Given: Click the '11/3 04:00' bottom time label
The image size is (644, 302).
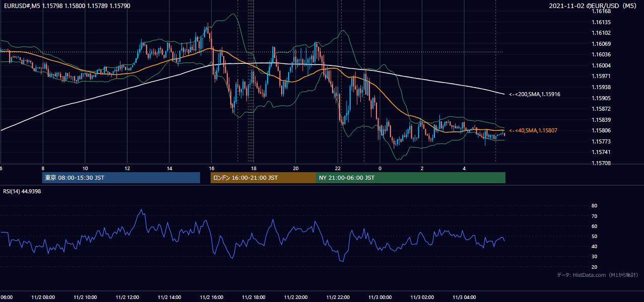Looking at the screenshot, I should pyautogui.click(x=464, y=297).
